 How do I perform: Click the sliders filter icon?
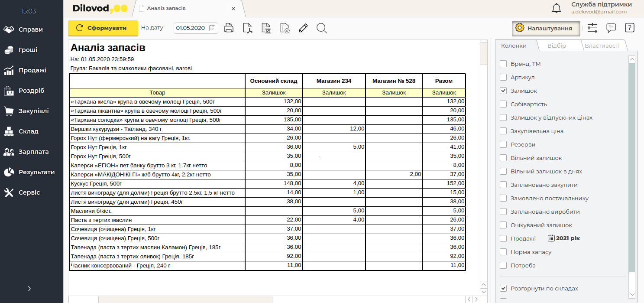click(x=592, y=28)
